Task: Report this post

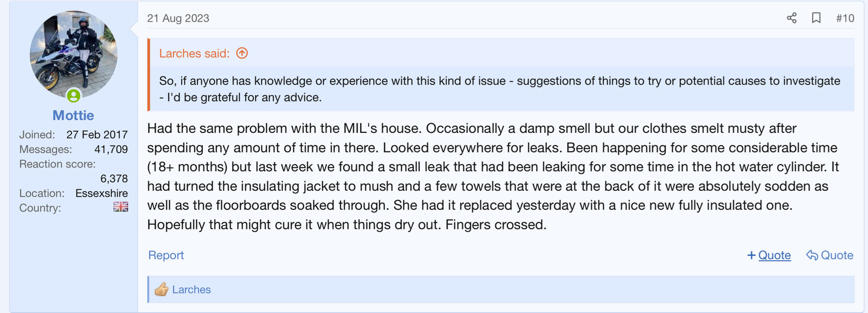Action: 166,255
